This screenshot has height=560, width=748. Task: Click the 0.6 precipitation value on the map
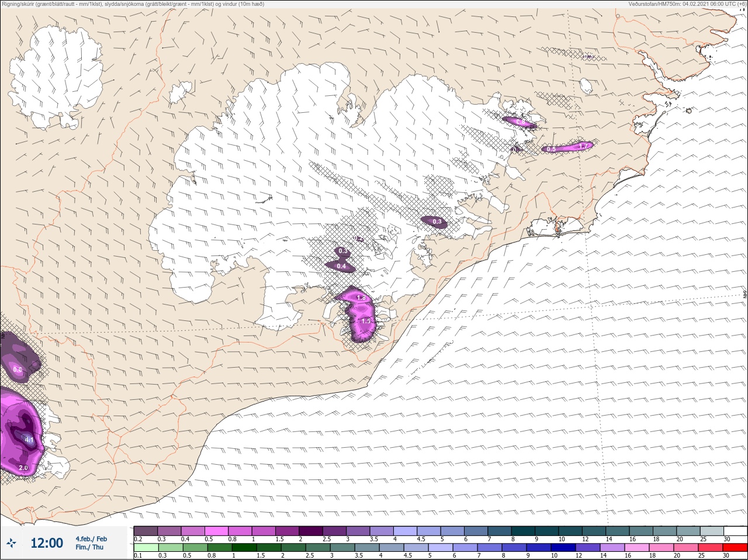[18, 369]
